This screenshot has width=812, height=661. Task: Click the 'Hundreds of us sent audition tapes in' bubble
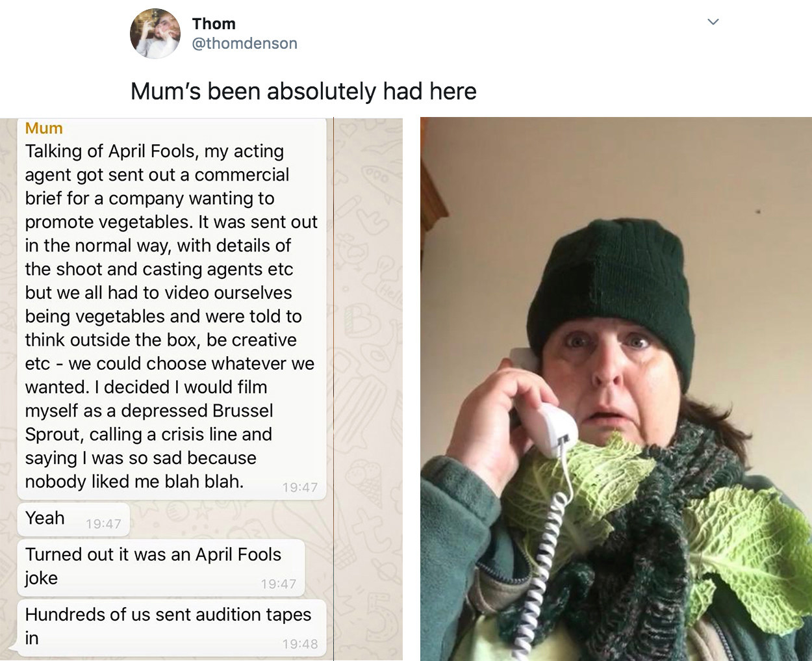(171, 627)
